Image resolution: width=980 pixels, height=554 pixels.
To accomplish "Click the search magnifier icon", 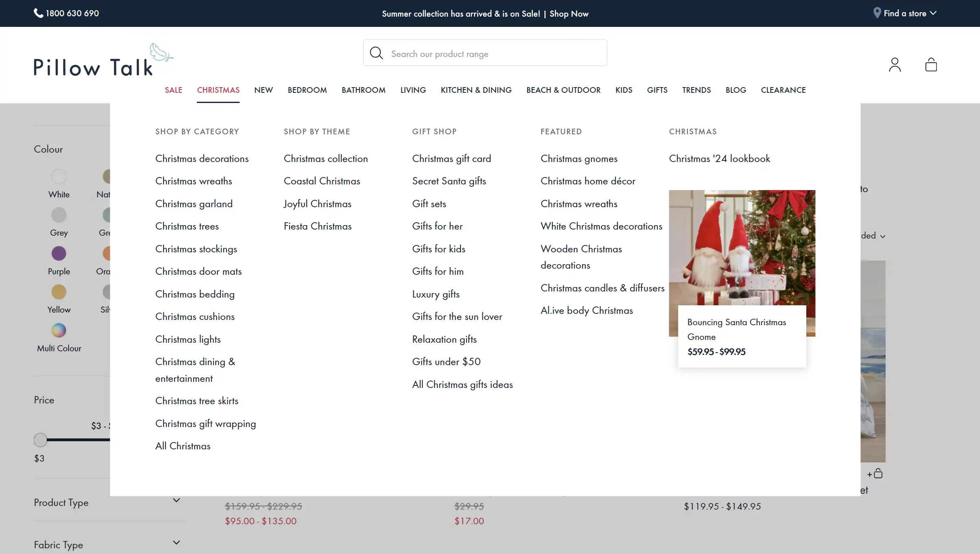I will click(x=376, y=53).
